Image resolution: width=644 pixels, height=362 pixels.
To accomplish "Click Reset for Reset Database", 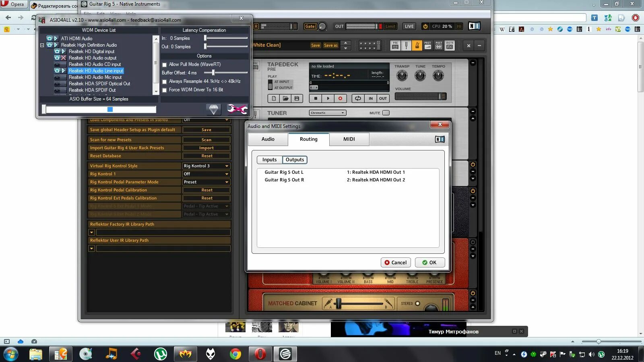I will (x=206, y=156).
